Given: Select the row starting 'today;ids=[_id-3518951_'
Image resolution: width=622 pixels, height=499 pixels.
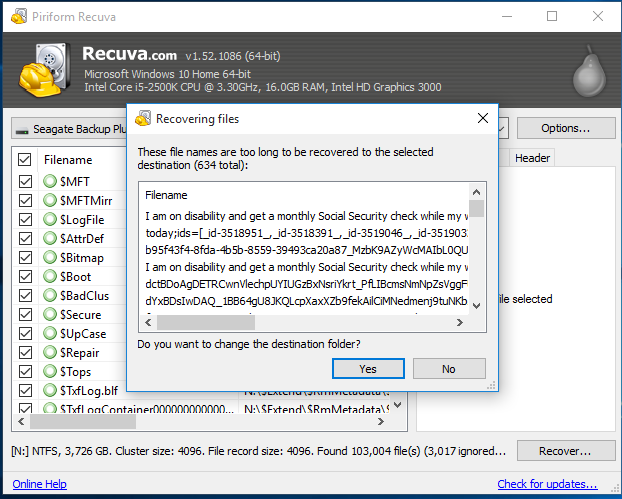Looking at the screenshot, I should 306,233.
